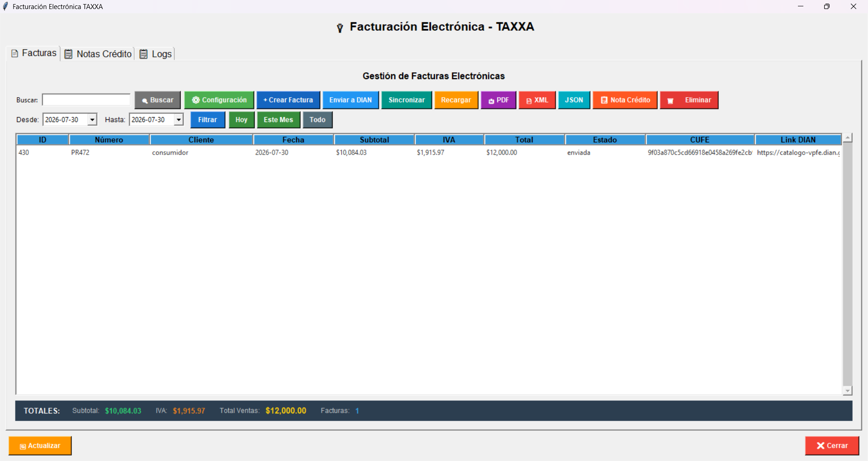Screen dimensions: 868x461
Task: Sort by the Número column header
Action: (x=109, y=140)
